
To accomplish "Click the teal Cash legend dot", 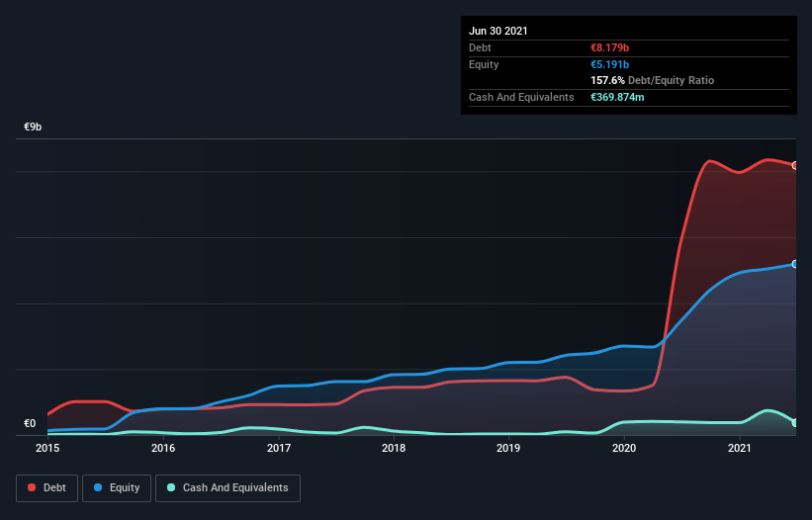I will [171, 487].
